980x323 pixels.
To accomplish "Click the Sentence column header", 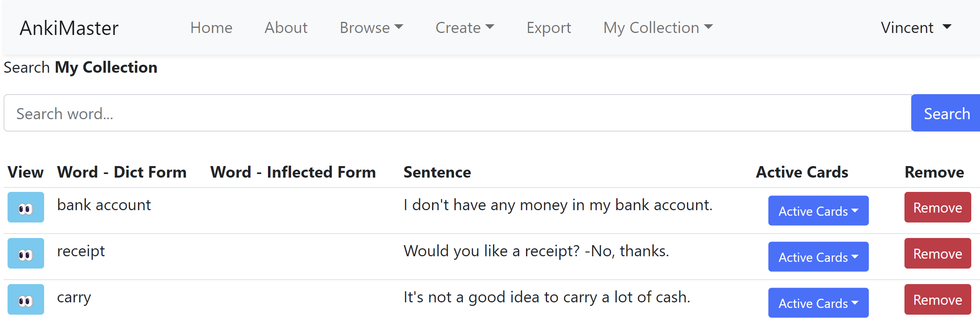I will 437,172.
